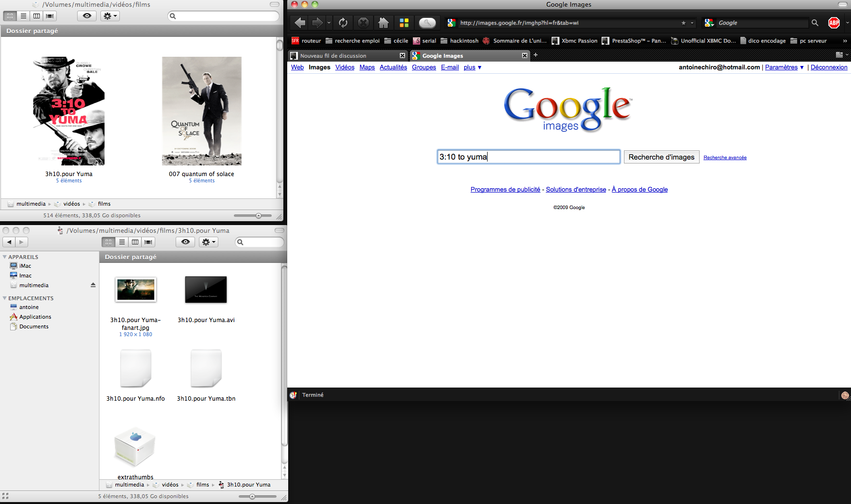Screen dimensions: 851x504
Task: Toggle toolbar pill button in top Finder
Action: (x=275, y=4)
